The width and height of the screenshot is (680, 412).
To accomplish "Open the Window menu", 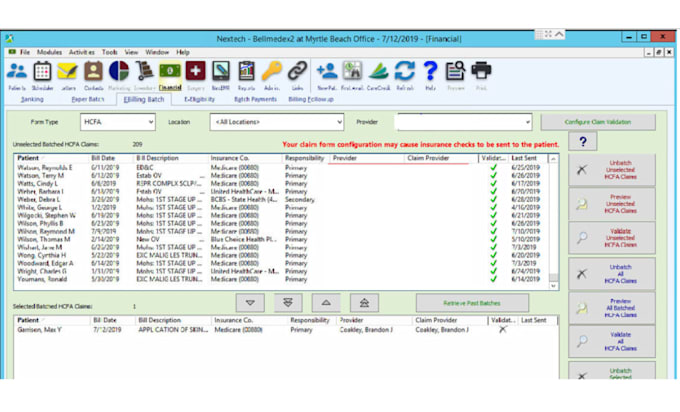I will click(157, 52).
